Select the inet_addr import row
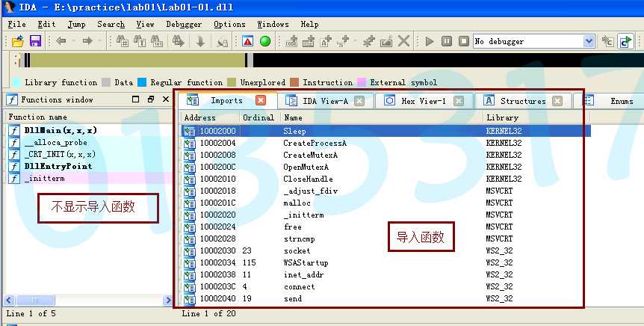The height and width of the screenshot is (326, 644). 386,274
